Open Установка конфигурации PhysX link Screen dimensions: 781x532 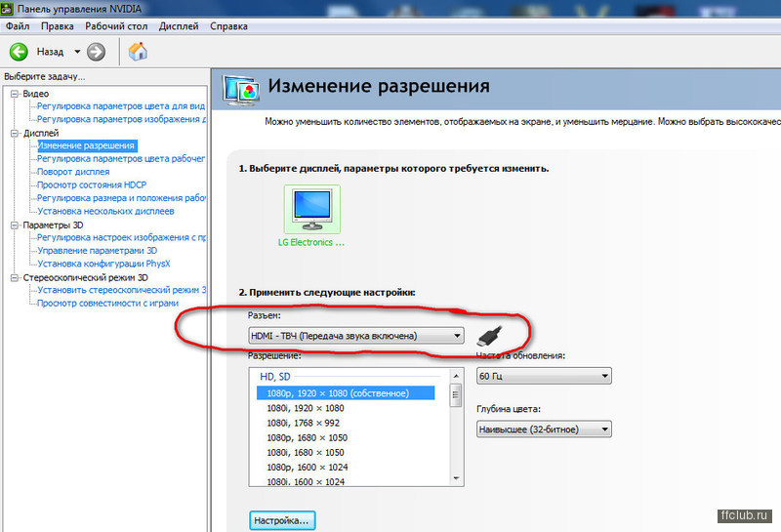[x=103, y=264]
